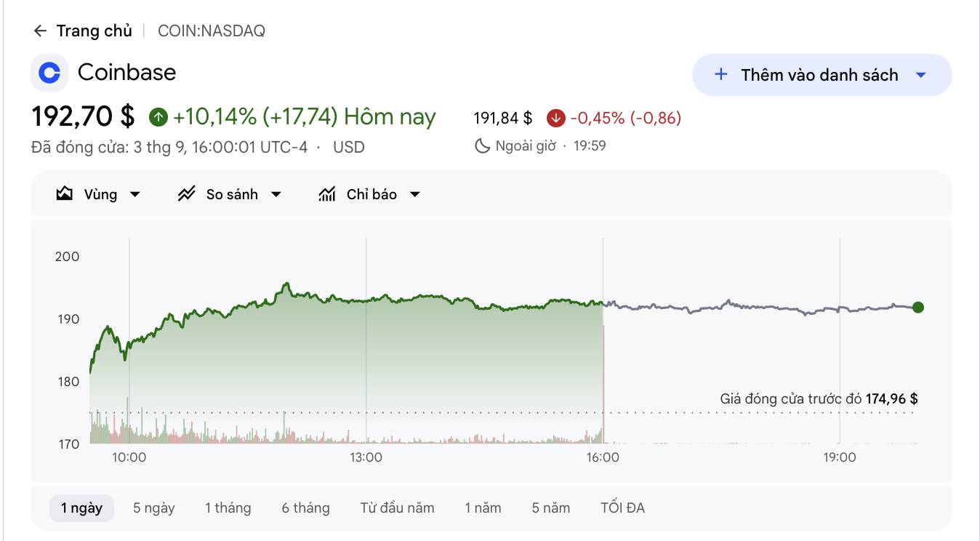
Task: Click the 19:00 time axis label
Action: pos(840,457)
